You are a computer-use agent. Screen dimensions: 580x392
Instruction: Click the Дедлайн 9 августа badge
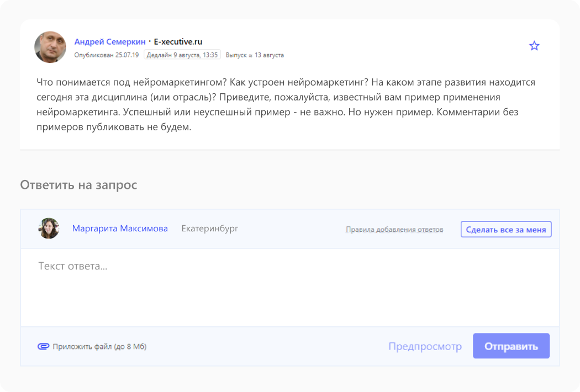click(182, 55)
